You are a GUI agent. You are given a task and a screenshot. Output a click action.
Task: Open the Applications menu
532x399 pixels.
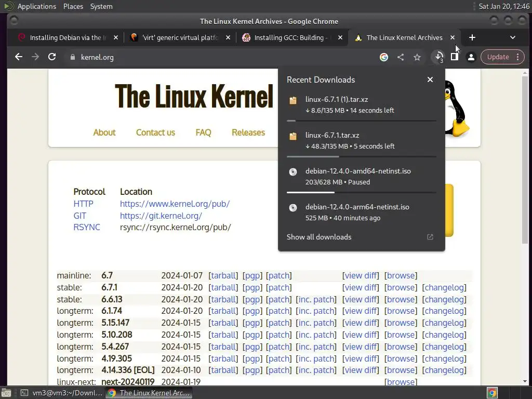[37, 6]
